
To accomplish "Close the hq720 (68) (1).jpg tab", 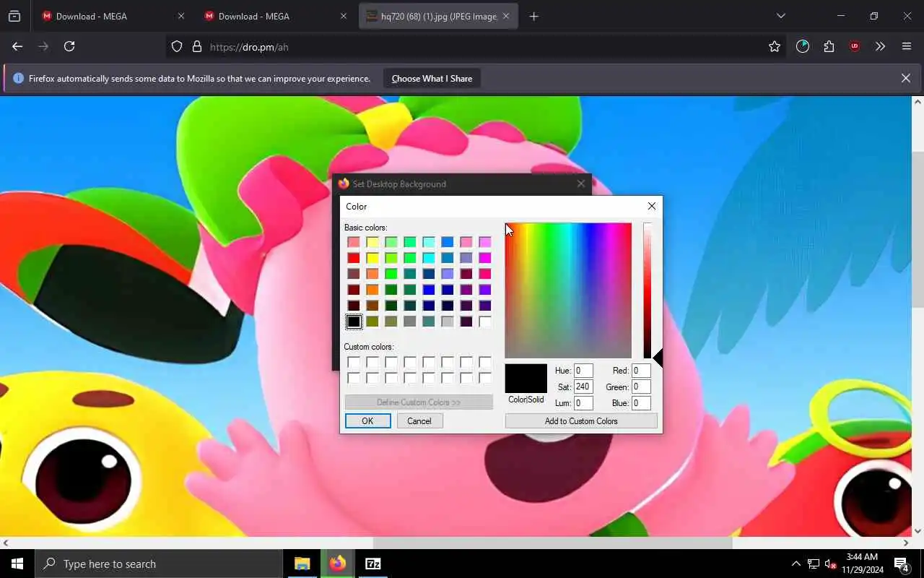I will [x=505, y=16].
